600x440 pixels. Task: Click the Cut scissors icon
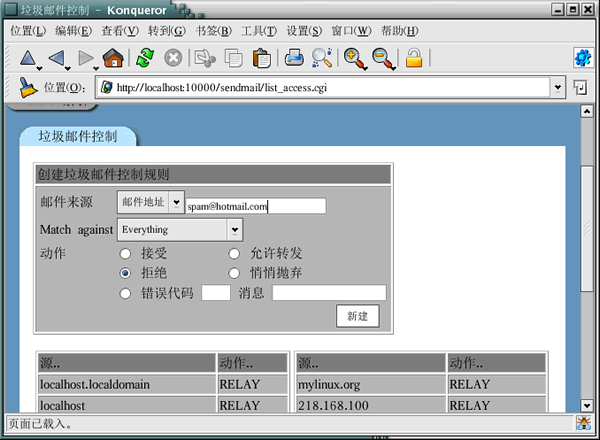205,59
